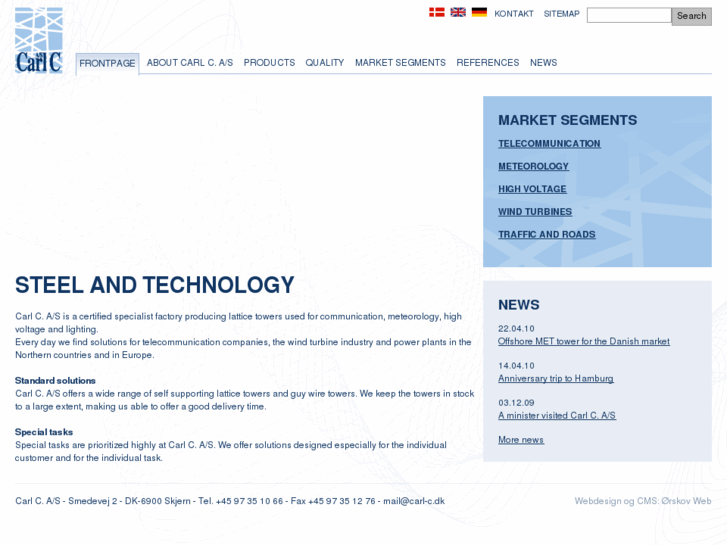Viewport: 727px width, 545px height.
Task: Open the PRODUCTS menu item
Action: (269, 63)
